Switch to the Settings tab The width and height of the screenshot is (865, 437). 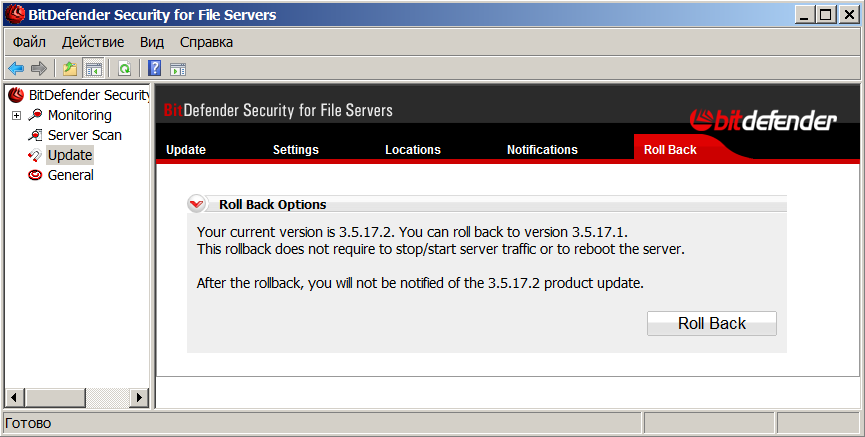[x=296, y=150]
